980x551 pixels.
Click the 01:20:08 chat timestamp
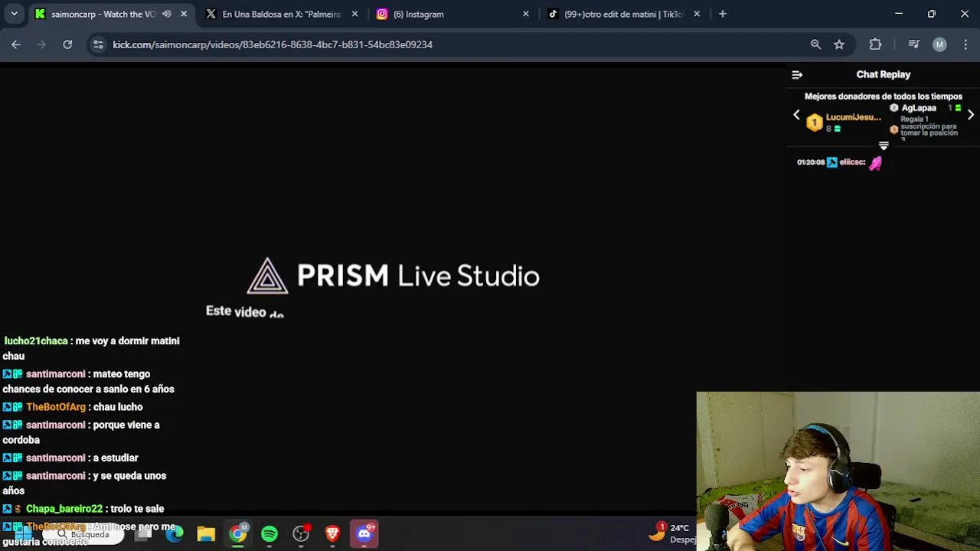[x=811, y=162]
